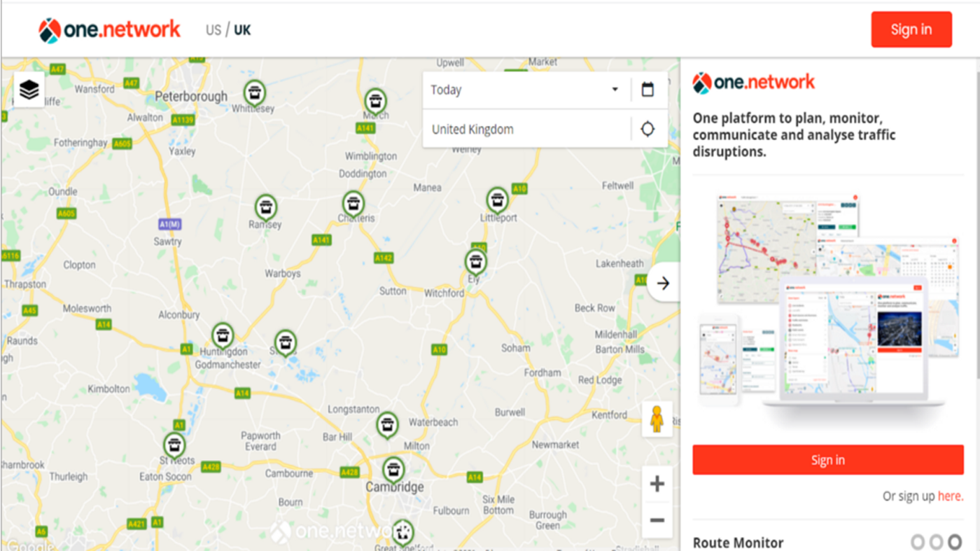The image size is (980, 551).
Task: Select the St Neots map marker
Action: point(174,445)
